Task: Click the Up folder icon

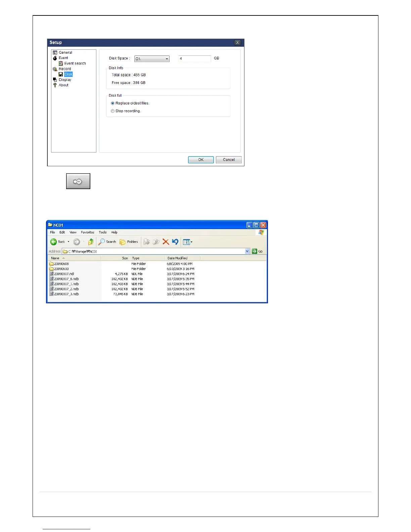Action: click(91, 242)
